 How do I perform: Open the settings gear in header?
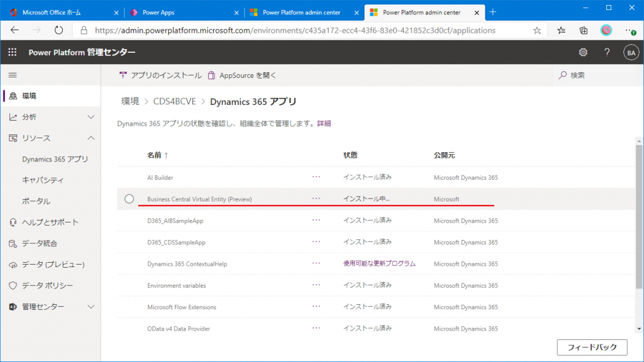(x=583, y=52)
